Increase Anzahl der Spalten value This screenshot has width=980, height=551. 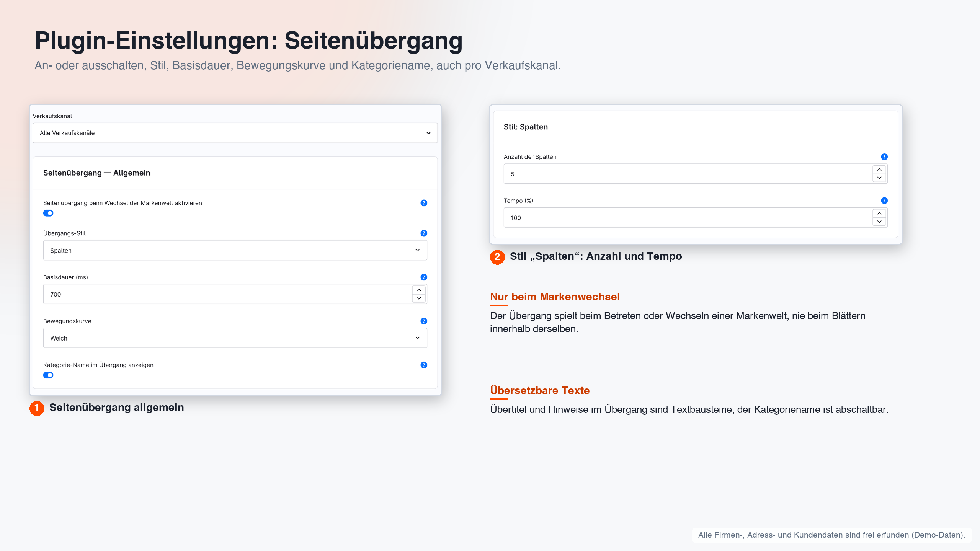(879, 170)
